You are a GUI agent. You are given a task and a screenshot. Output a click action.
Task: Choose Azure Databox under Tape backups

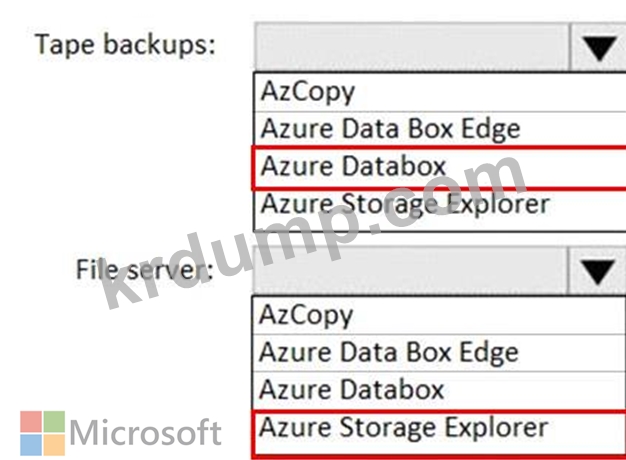point(440,167)
